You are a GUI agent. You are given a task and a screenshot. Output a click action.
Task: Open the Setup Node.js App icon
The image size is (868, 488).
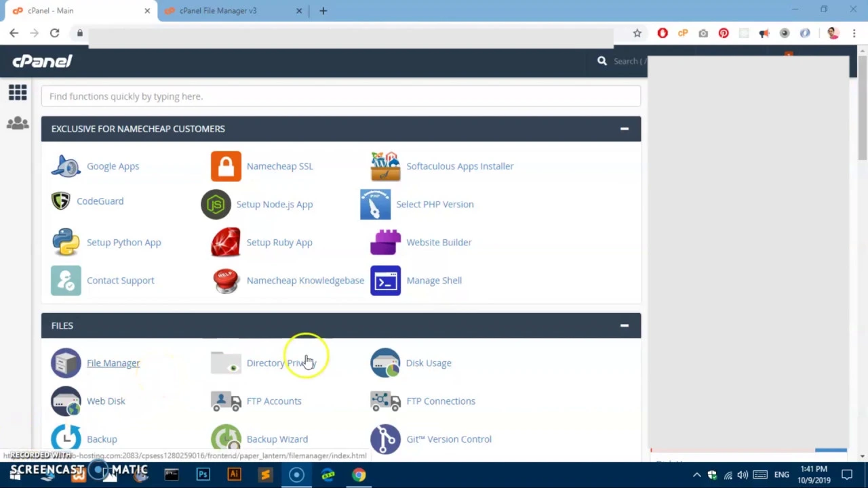[x=216, y=204]
